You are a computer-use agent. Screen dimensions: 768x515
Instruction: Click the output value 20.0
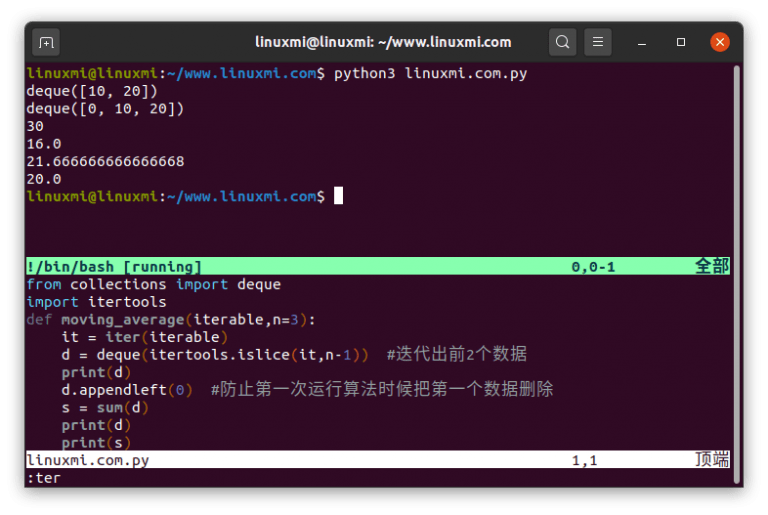pos(44,179)
